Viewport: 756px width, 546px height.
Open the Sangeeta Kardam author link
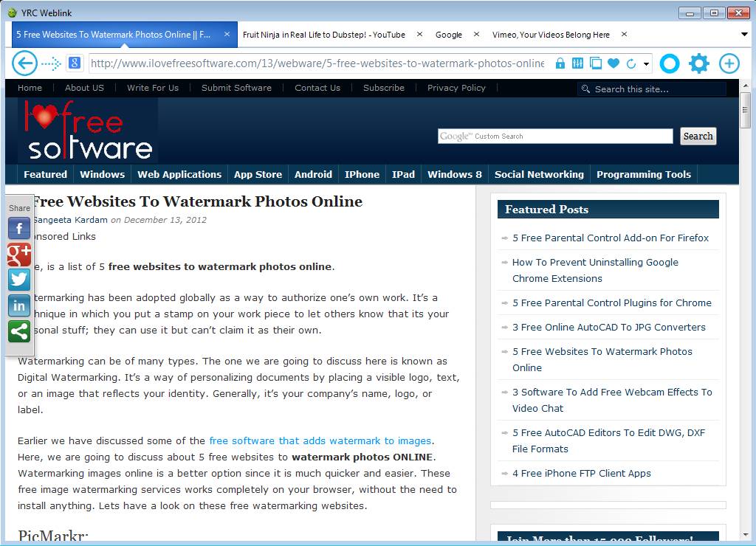(x=70, y=220)
